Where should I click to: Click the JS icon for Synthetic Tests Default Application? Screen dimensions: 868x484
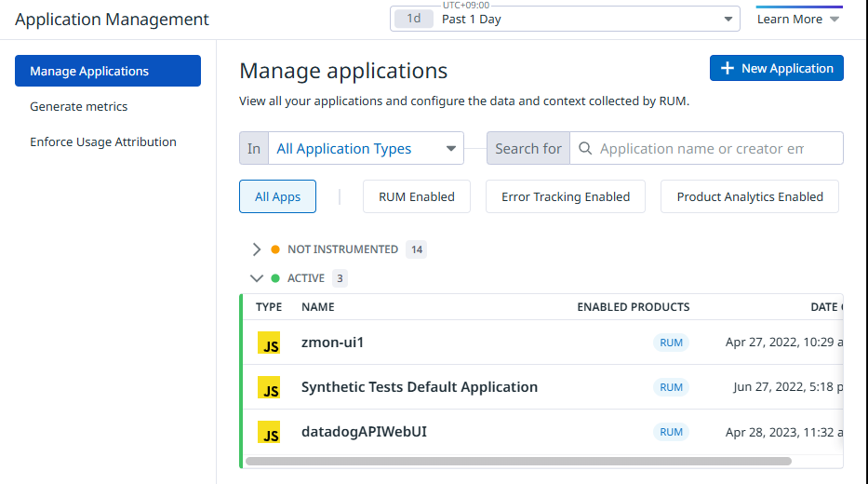pyautogui.click(x=269, y=387)
